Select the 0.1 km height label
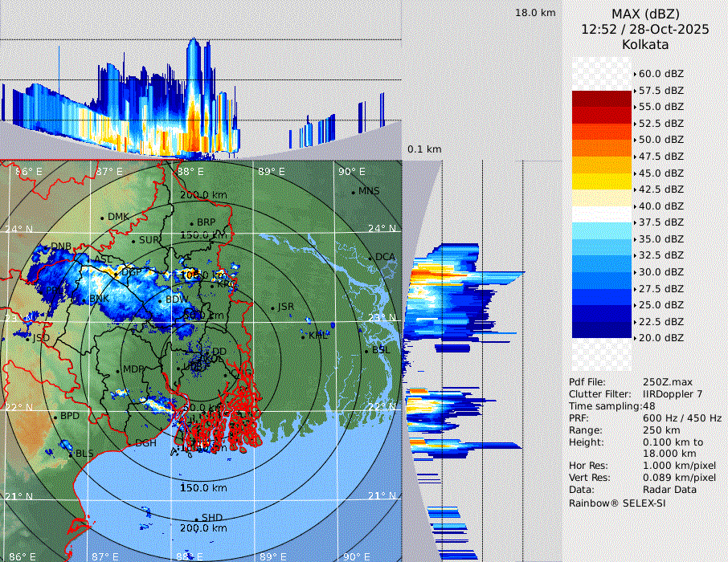Image resolution: width=728 pixels, height=562 pixels. click(424, 149)
